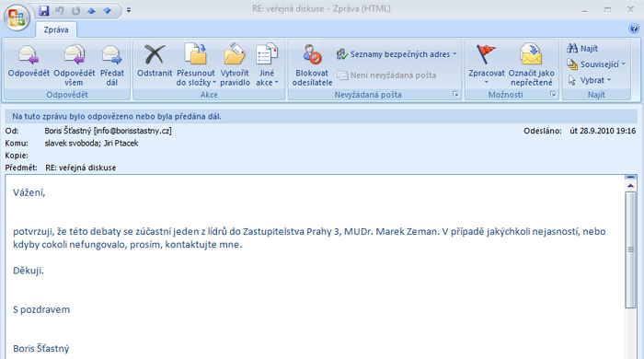Open Nevyžádaná pošta group dialog launcher
The width and height of the screenshot is (644, 359).
click(455, 94)
